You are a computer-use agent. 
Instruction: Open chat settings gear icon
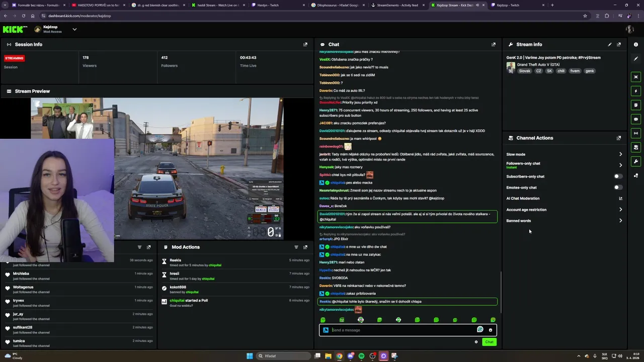[476, 342]
